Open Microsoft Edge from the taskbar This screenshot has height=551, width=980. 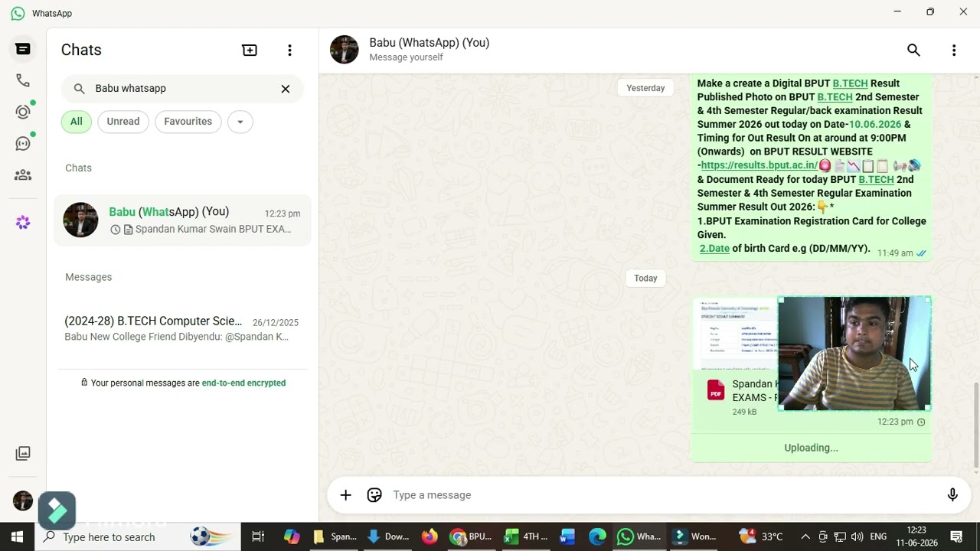tap(597, 537)
